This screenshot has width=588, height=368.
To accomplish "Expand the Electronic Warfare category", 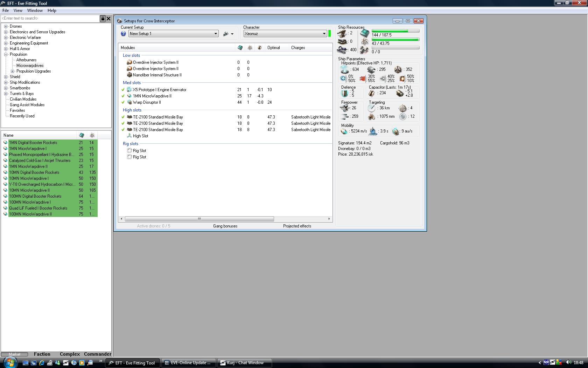I will 6,38.
